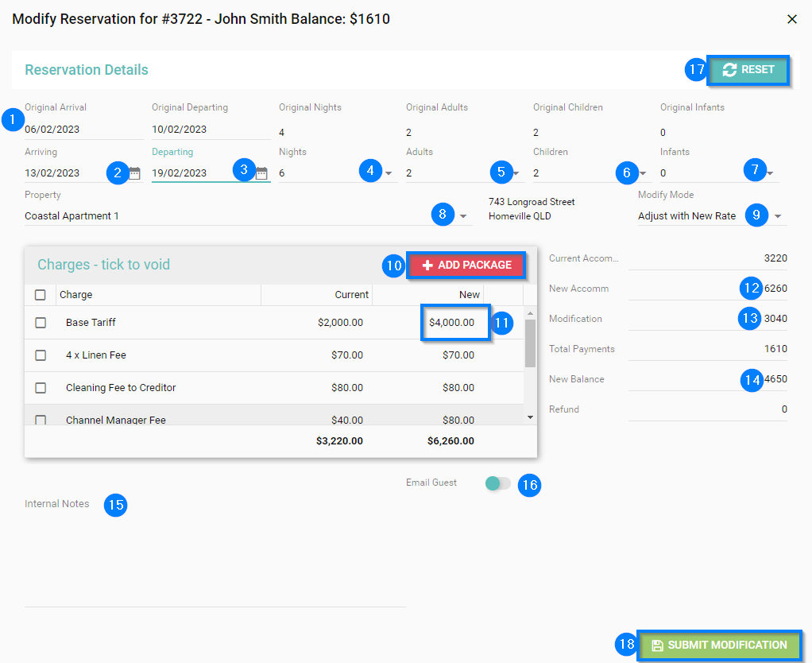Screen dimensions: 812x663
Task: Expand the Children dropdown
Action: (644, 173)
